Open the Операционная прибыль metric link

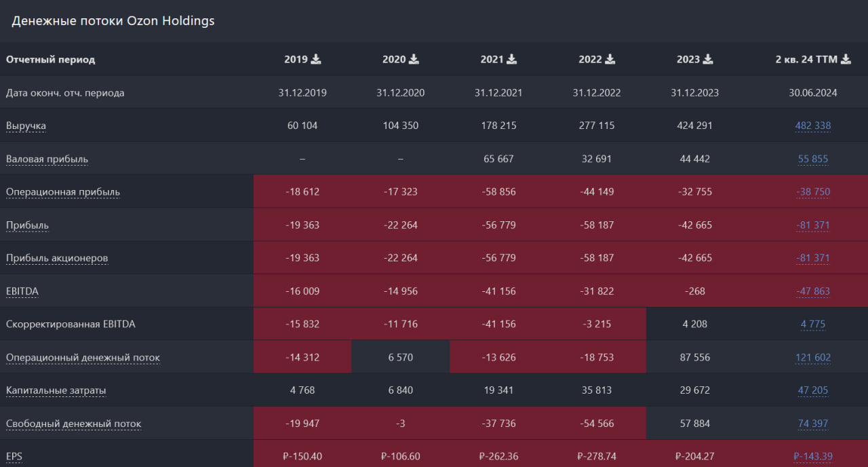(x=63, y=192)
